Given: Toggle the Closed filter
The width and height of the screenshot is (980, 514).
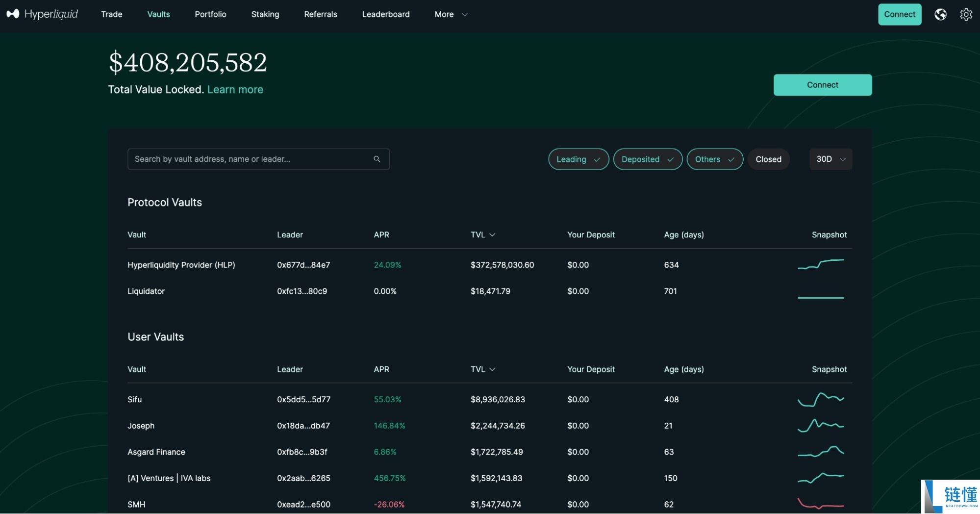Looking at the screenshot, I should coord(768,159).
